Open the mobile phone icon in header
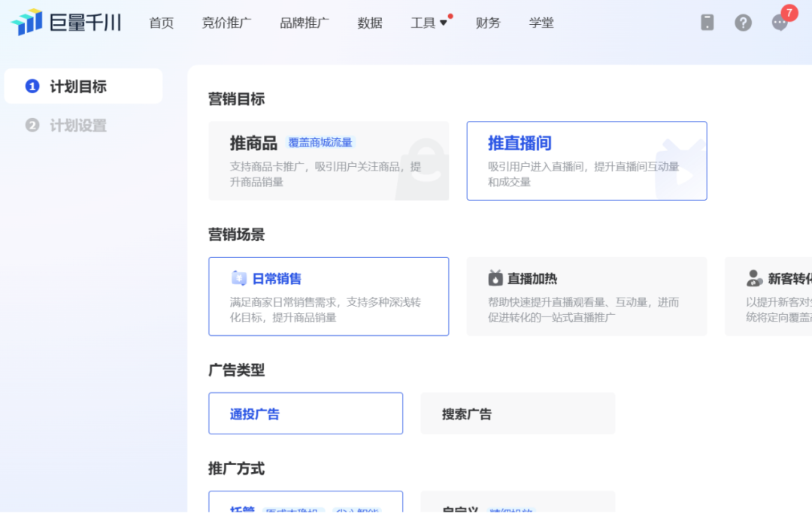 707,23
